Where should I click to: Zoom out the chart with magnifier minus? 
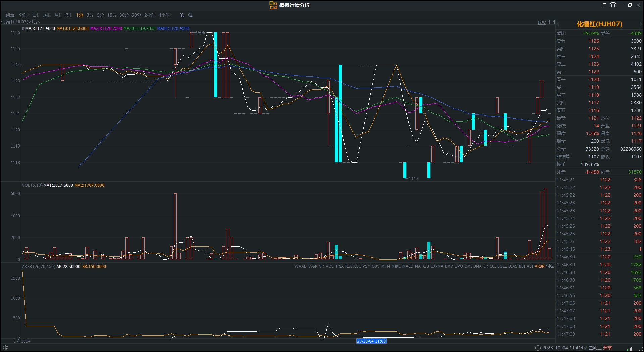[x=190, y=15]
